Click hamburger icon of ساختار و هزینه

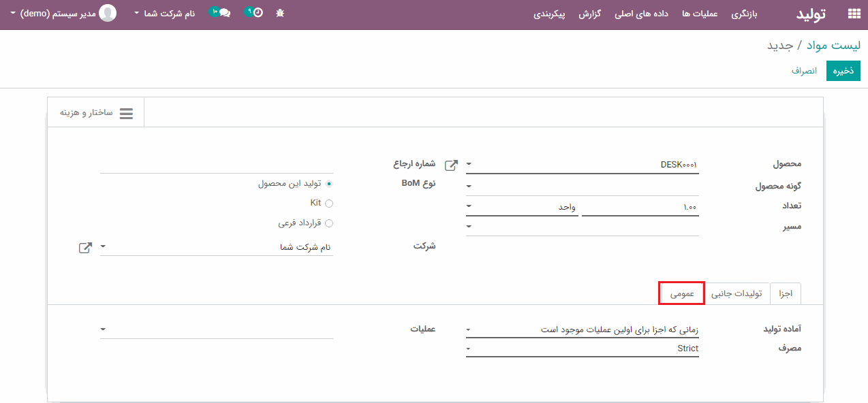click(x=126, y=113)
